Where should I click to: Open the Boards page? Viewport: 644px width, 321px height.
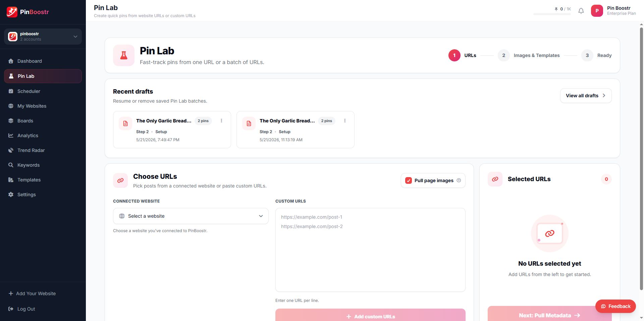click(43, 121)
